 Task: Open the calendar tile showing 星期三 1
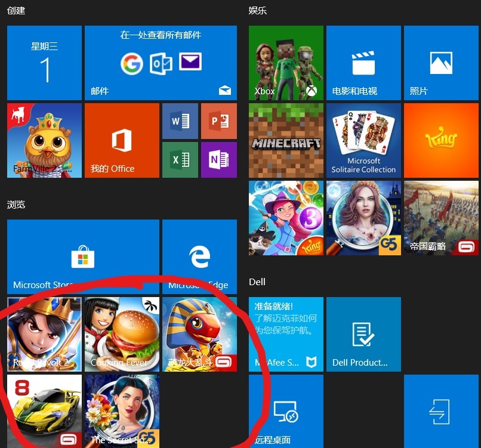coord(44,63)
